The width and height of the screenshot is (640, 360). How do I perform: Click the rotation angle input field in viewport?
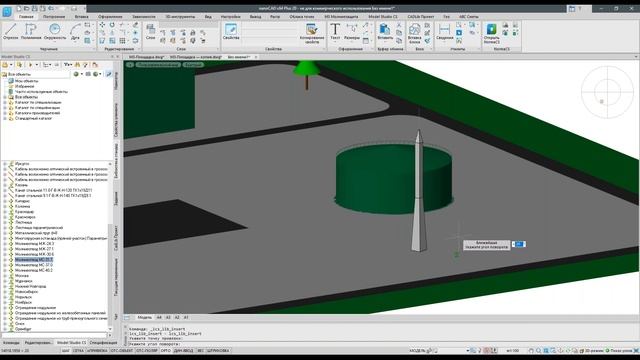coord(518,244)
